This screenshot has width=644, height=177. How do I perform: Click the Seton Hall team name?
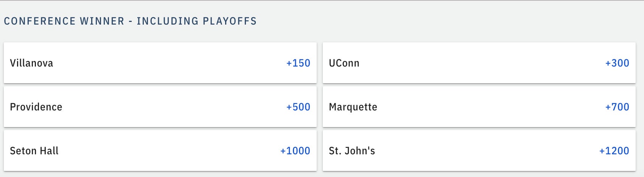[34, 151]
